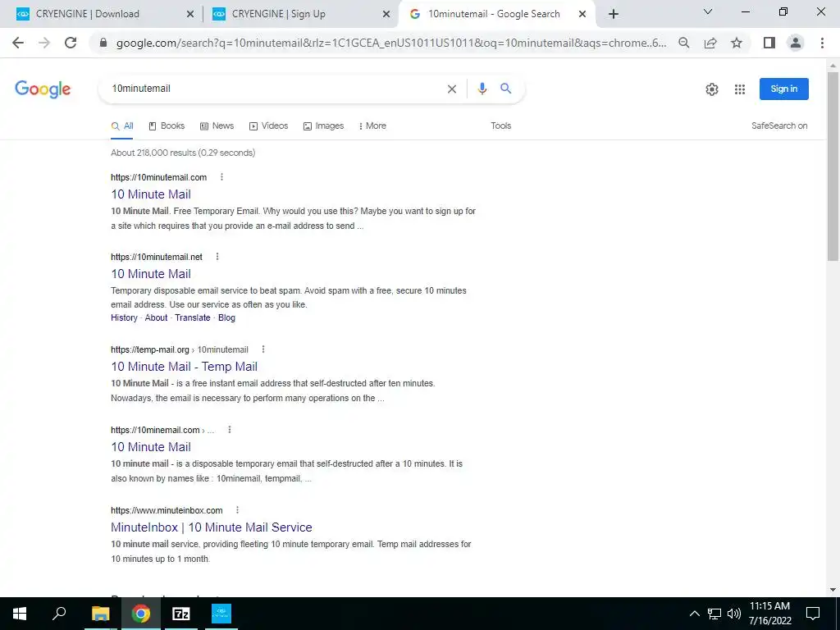Click the forward navigation arrow
The image size is (840, 630).
pos(44,43)
